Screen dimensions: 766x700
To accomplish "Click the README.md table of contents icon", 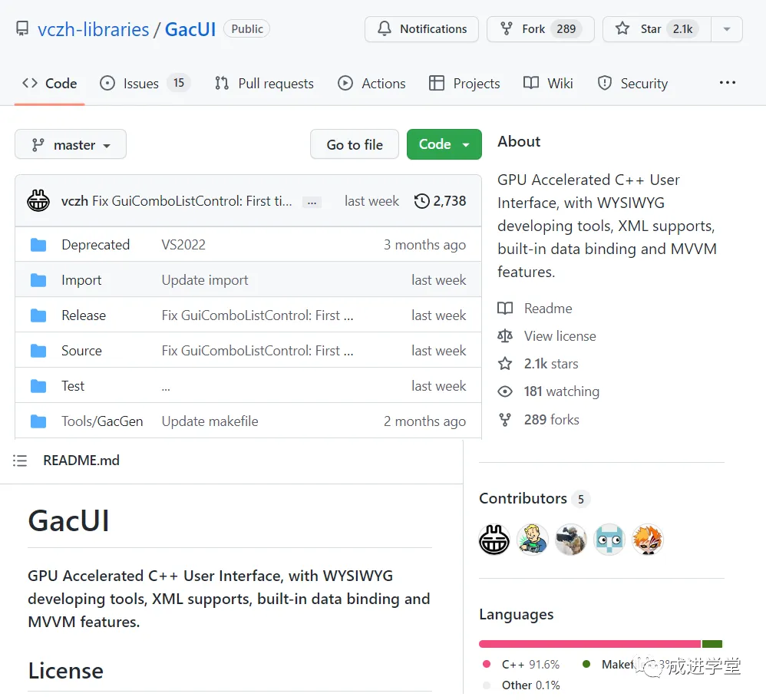I will click(x=20, y=461).
